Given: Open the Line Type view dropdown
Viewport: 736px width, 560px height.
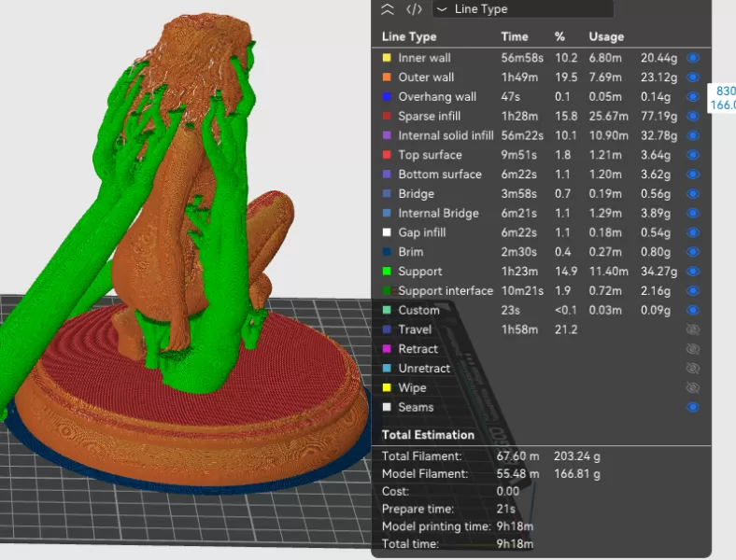Looking at the screenshot, I should 523,9.
